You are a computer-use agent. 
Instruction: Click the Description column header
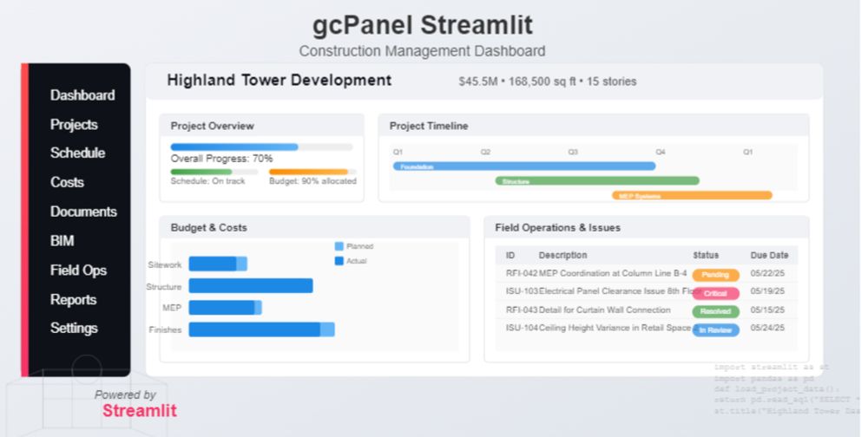563,255
